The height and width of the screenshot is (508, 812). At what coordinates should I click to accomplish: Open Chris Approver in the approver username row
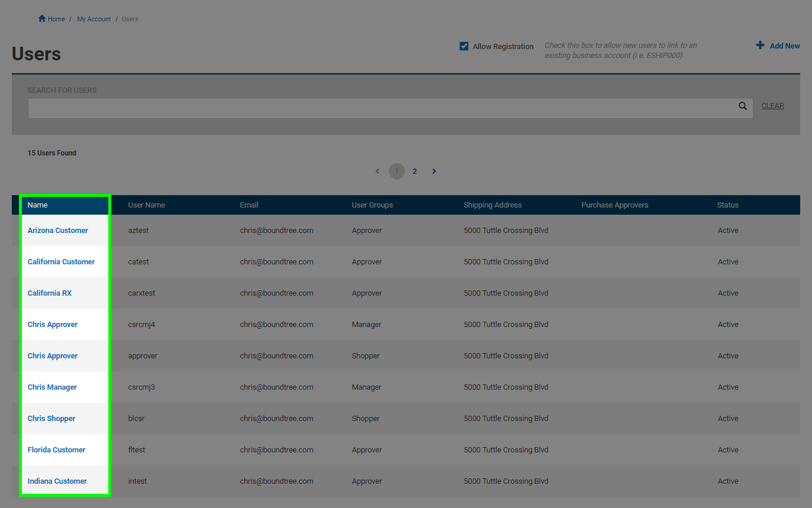pyautogui.click(x=53, y=356)
